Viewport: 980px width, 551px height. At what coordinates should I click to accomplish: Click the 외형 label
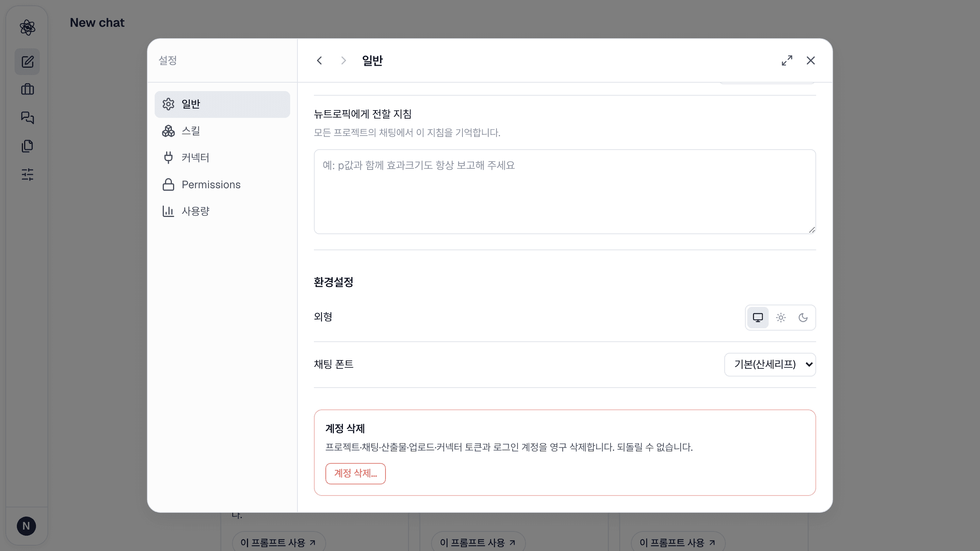[323, 317]
